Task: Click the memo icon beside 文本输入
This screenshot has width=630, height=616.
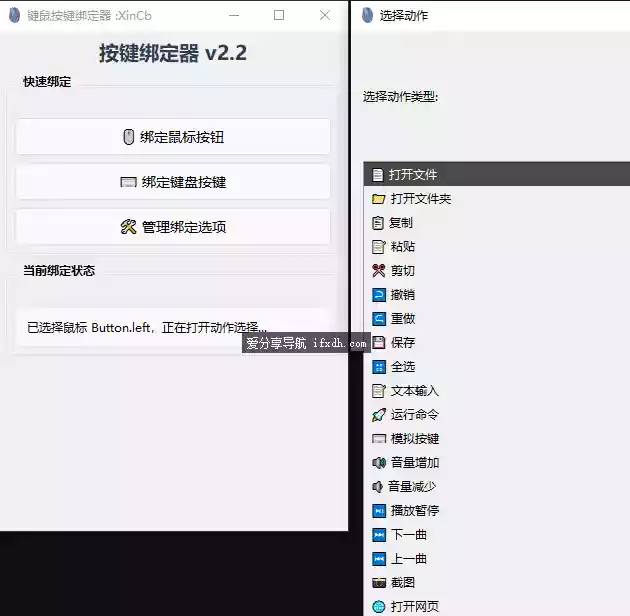Action: 378,391
